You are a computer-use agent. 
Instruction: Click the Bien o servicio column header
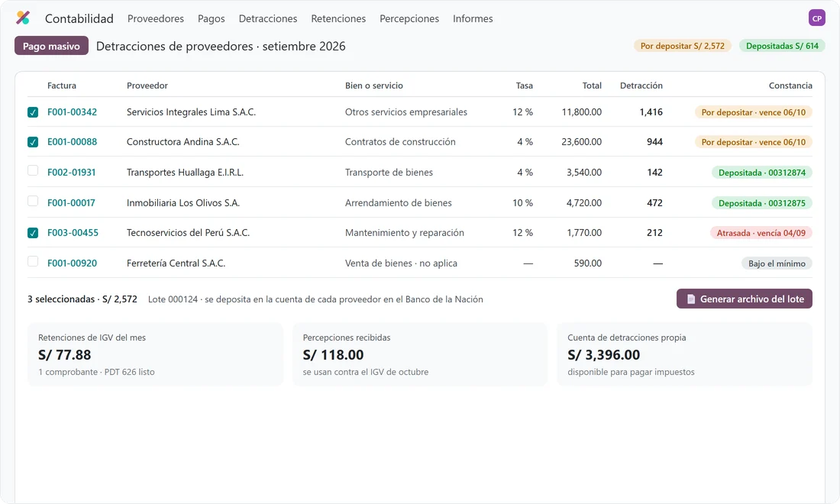(x=374, y=86)
